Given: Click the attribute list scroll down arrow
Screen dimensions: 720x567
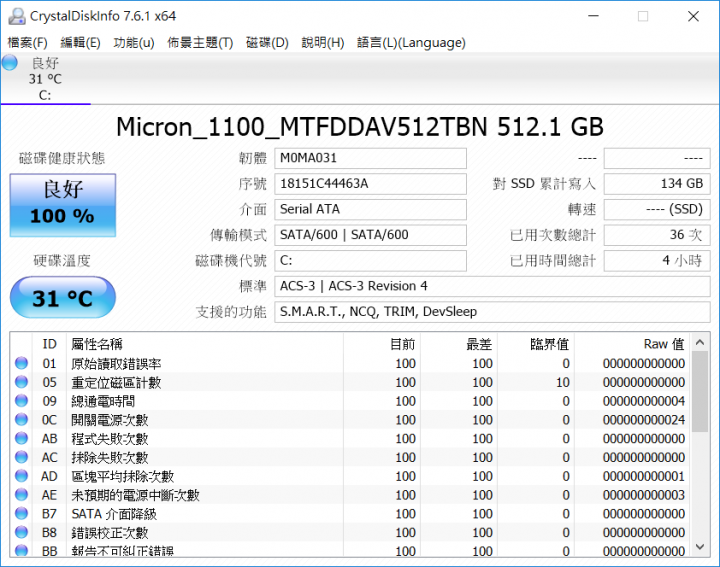Looking at the screenshot, I should tap(700, 547).
